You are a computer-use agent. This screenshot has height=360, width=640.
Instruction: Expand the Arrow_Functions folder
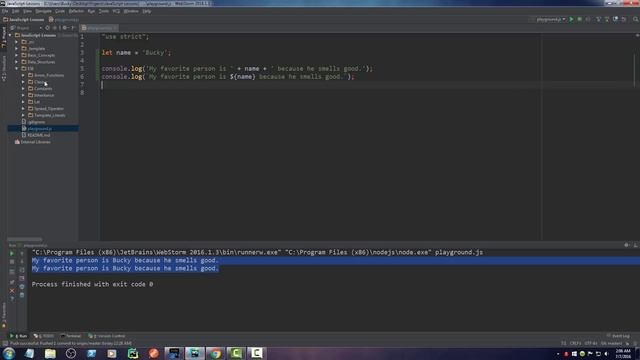pyautogui.click(x=23, y=75)
